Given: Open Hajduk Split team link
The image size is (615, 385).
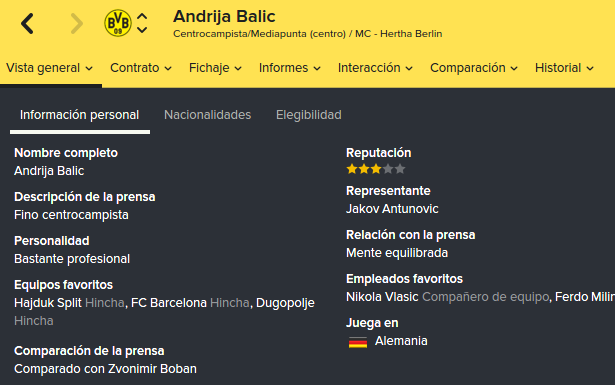Looking at the screenshot, I should pyautogui.click(x=48, y=303).
